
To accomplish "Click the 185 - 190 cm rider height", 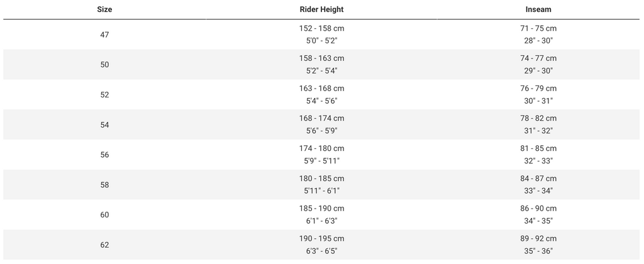I will coord(321,209).
